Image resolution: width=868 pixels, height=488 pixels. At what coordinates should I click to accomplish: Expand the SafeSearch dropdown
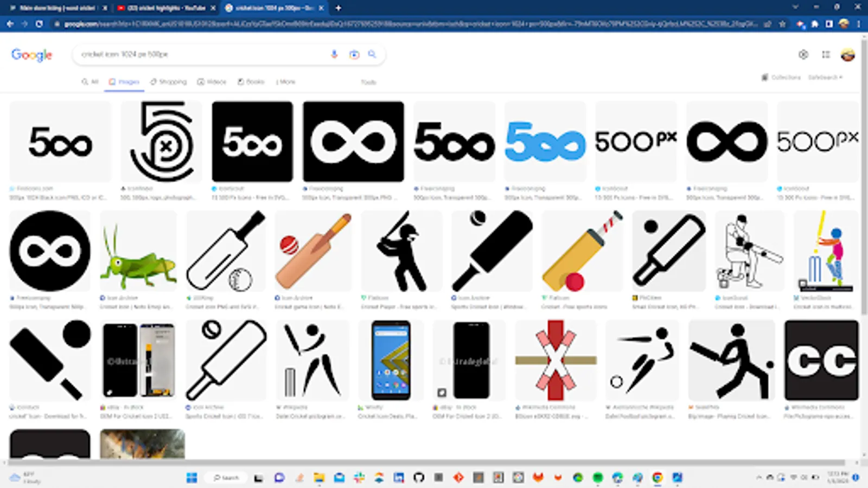[x=825, y=78]
